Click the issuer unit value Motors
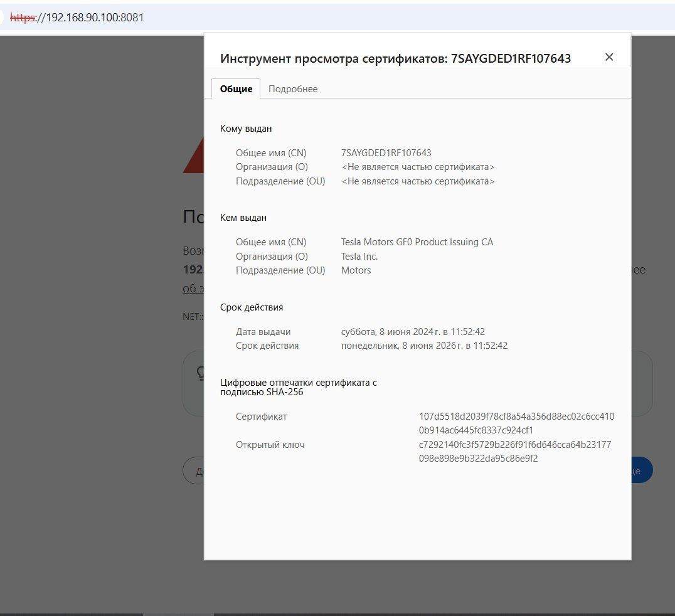 tap(356, 270)
